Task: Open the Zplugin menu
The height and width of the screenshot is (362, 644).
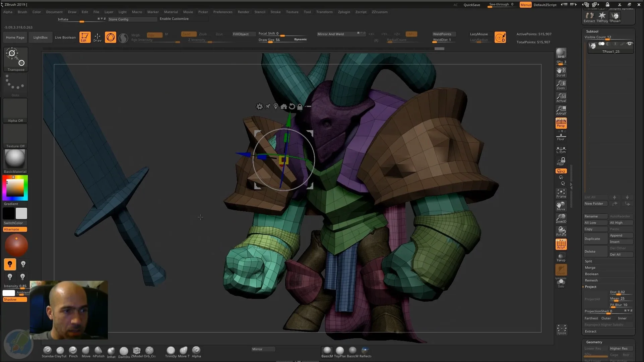Action: pos(344,12)
